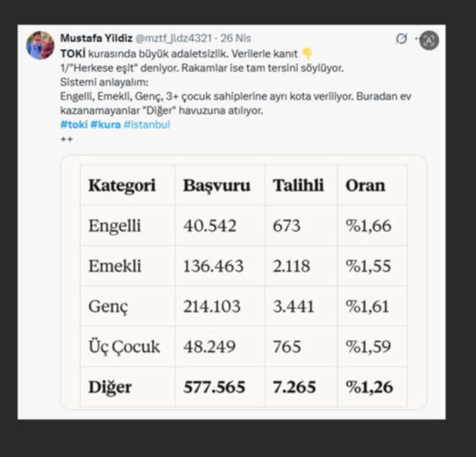The height and width of the screenshot is (457, 476).
Task: Open the attached table image at 214.103
Action: point(212,307)
